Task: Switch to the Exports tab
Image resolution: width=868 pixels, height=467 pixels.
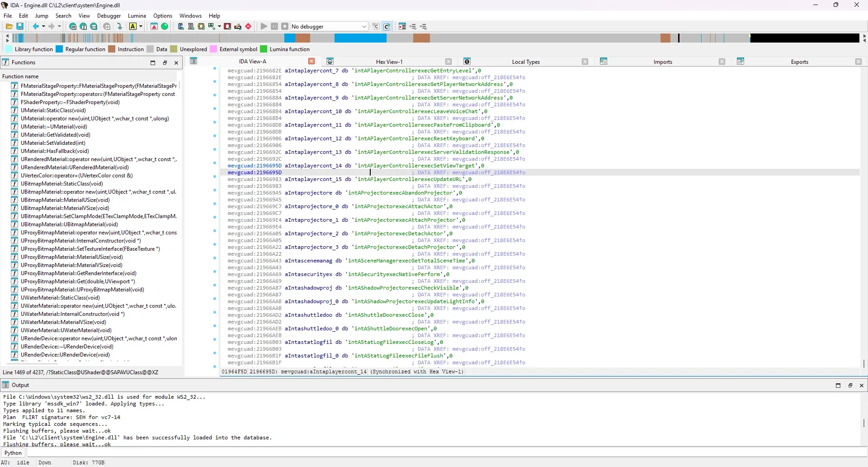Action: [x=799, y=62]
